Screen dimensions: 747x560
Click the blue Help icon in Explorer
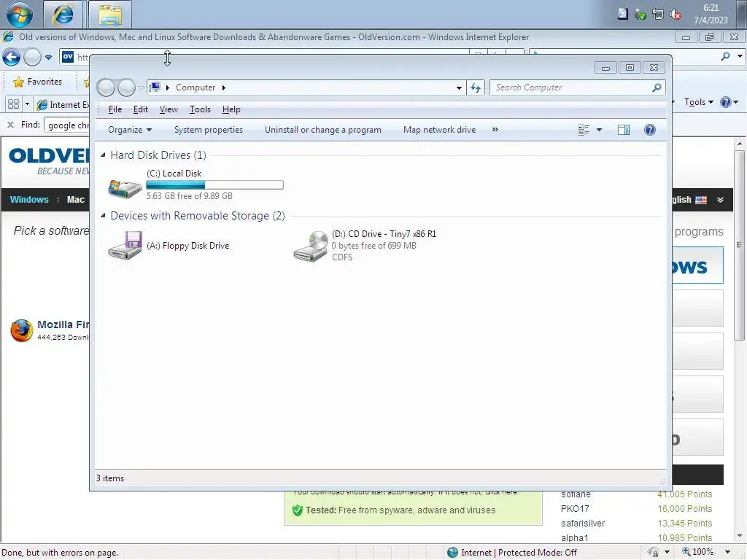tap(650, 130)
